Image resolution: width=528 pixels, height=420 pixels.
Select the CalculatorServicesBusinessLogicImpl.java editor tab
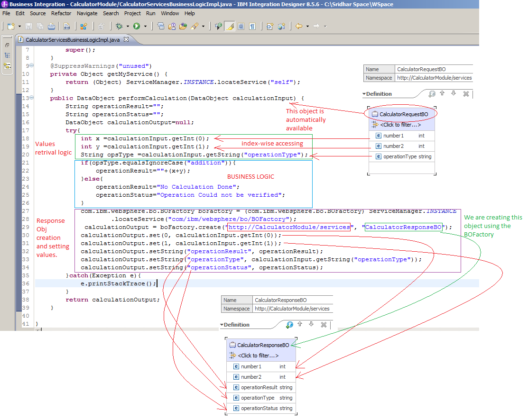point(73,40)
